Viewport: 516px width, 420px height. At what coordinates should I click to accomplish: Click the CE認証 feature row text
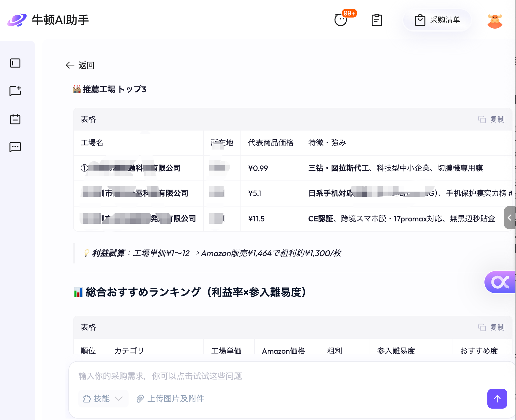402,218
